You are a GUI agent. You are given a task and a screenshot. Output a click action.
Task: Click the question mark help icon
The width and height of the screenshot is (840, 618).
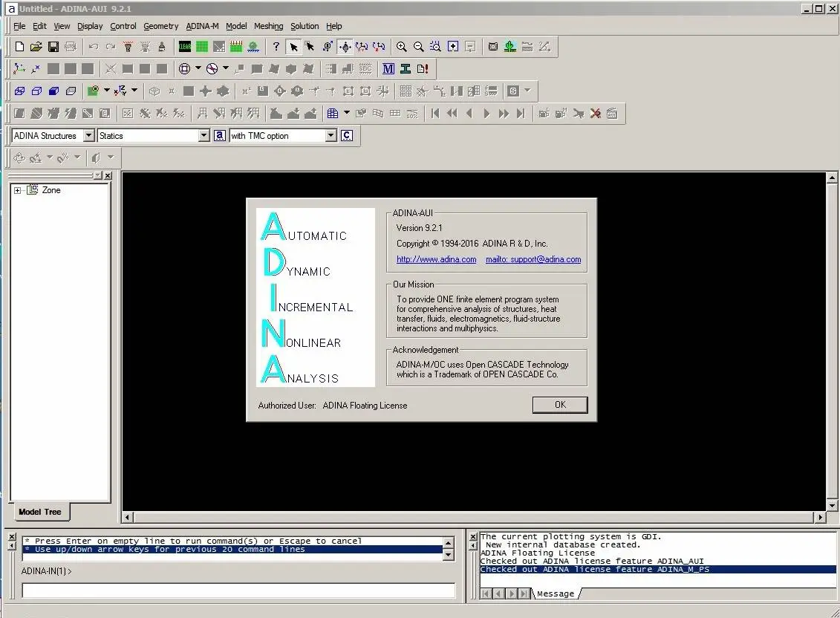(x=276, y=47)
